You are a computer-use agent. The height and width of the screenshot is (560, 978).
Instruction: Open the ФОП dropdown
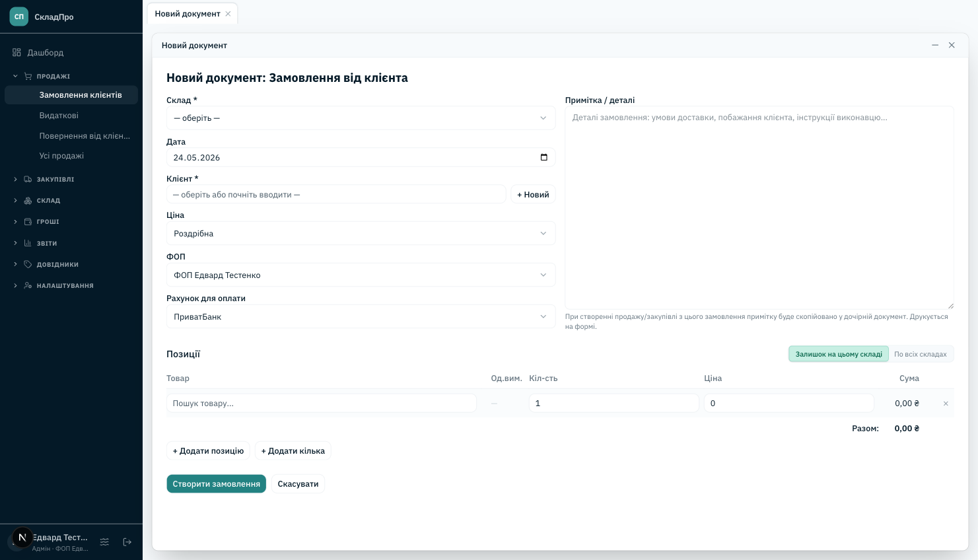361,275
